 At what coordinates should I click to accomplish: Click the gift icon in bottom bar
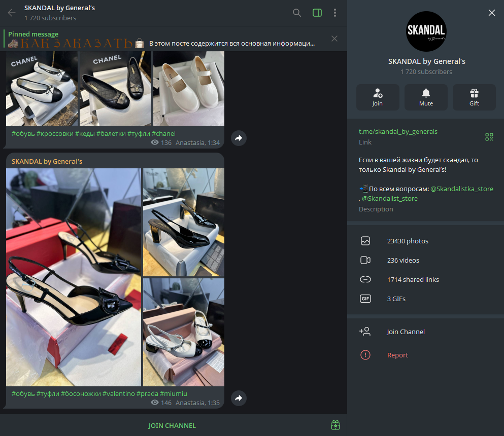point(335,425)
